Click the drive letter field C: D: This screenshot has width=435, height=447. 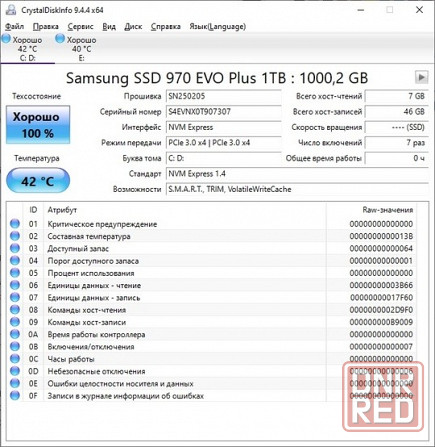224,158
